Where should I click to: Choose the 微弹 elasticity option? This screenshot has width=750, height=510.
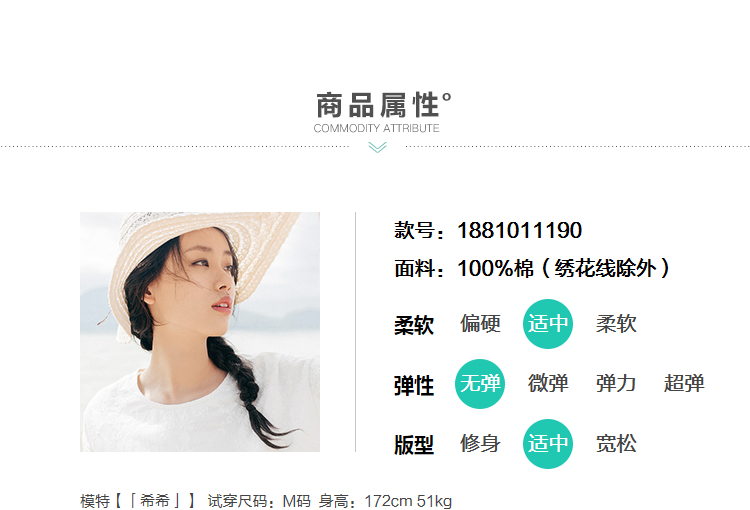click(x=548, y=384)
